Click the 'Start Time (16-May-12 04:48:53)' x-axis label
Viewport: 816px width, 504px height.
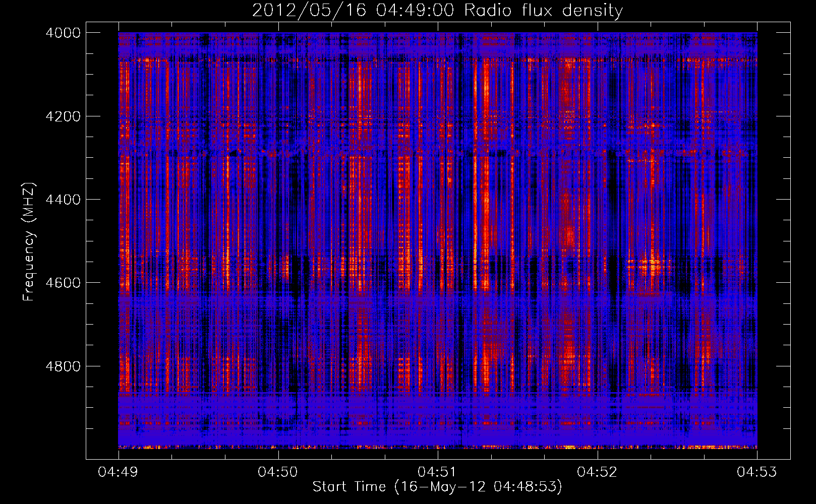[x=437, y=487]
